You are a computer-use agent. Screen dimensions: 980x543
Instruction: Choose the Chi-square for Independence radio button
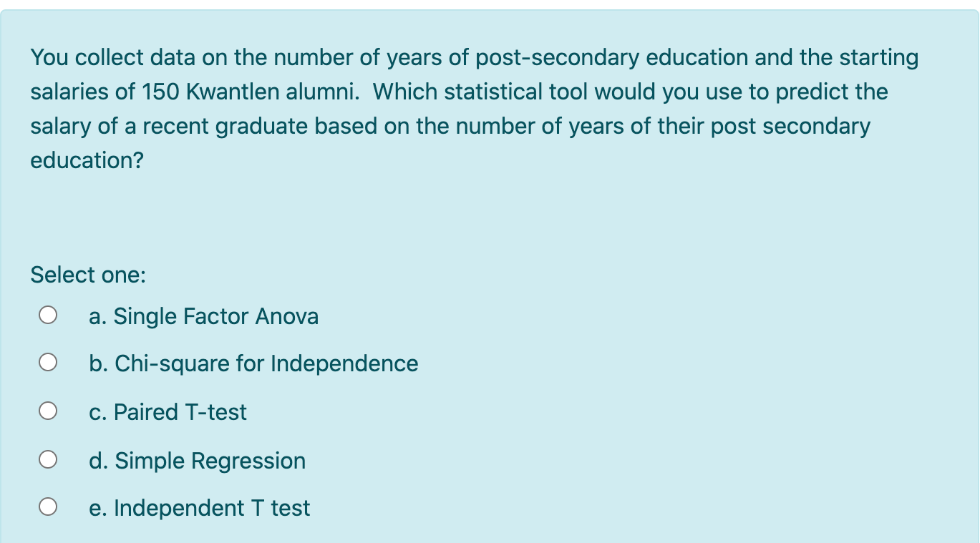tap(48, 364)
